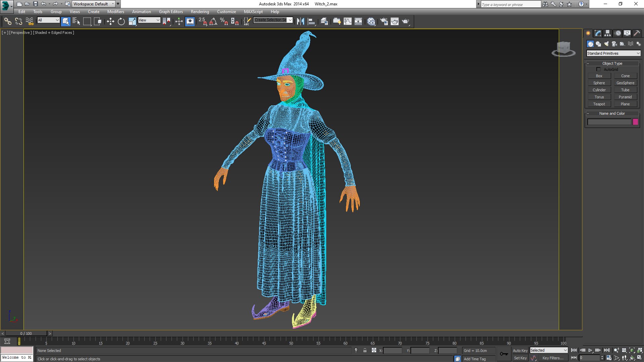Click the object color swatch
This screenshot has width=644, height=362.
click(635, 122)
